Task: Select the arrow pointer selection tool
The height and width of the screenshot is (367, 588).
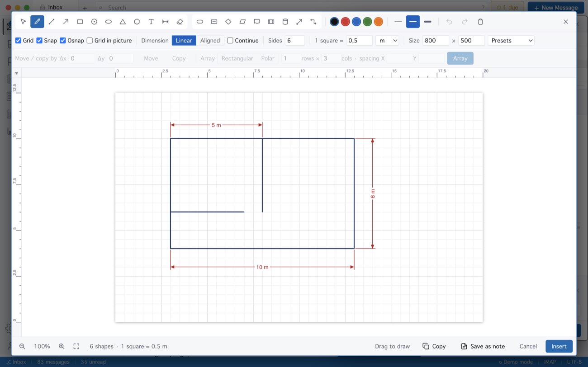Action: (x=23, y=22)
